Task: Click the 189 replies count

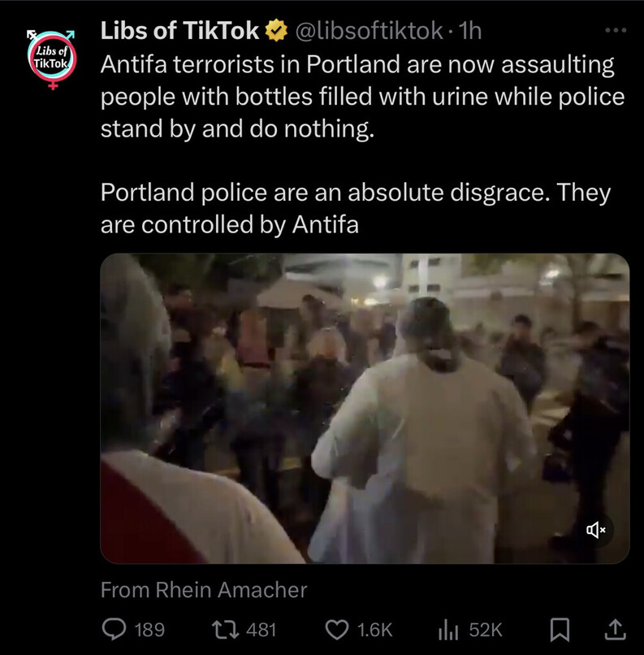Action: [x=149, y=630]
